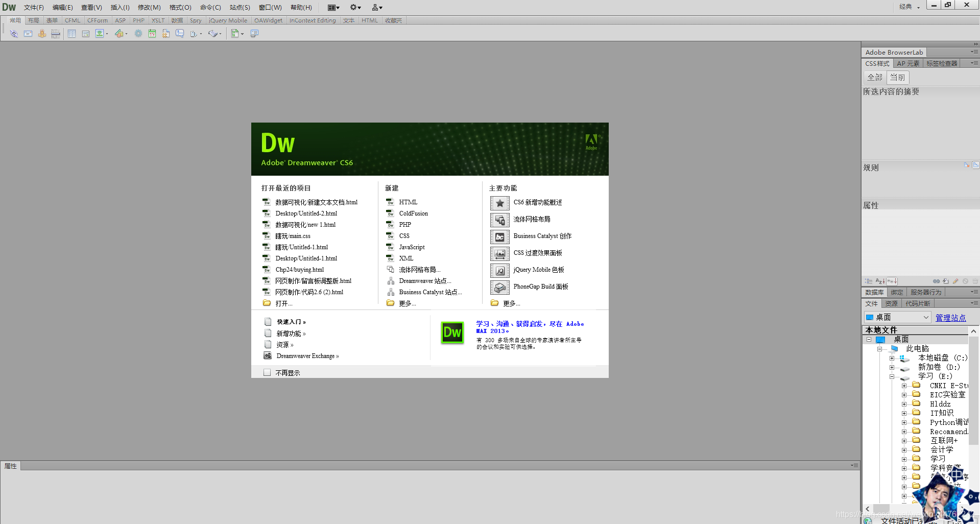The image size is (980, 524).
Task: Click the insert date toolbar icon
Action: (x=152, y=34)
